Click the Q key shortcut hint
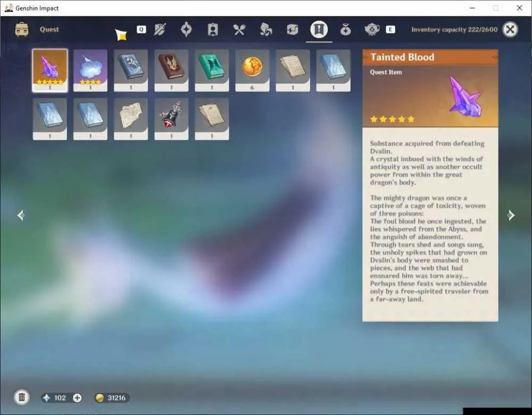Viewport: 532px width, 415px height. click(141, 29)
